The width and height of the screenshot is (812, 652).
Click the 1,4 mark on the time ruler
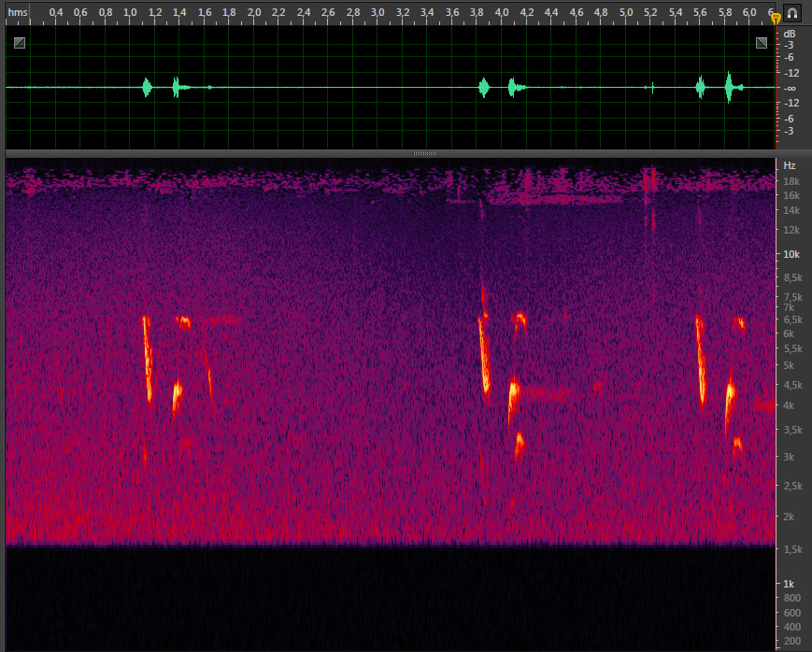(x=179, y=12)
